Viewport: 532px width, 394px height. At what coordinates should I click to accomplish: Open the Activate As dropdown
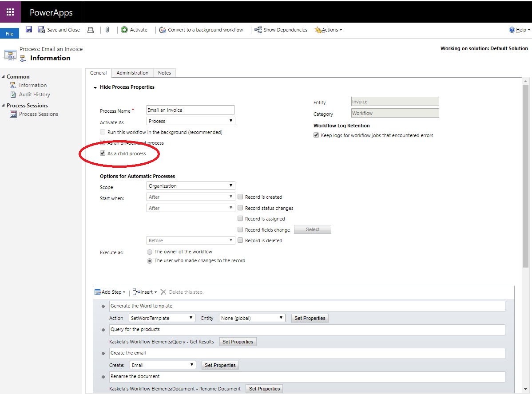pos(191,121)
